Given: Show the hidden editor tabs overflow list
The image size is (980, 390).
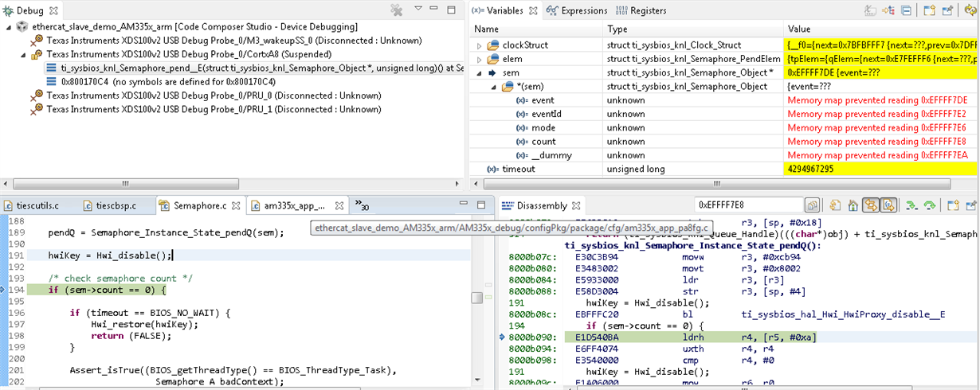Looking at the screenshot, I should coord(361,205).
